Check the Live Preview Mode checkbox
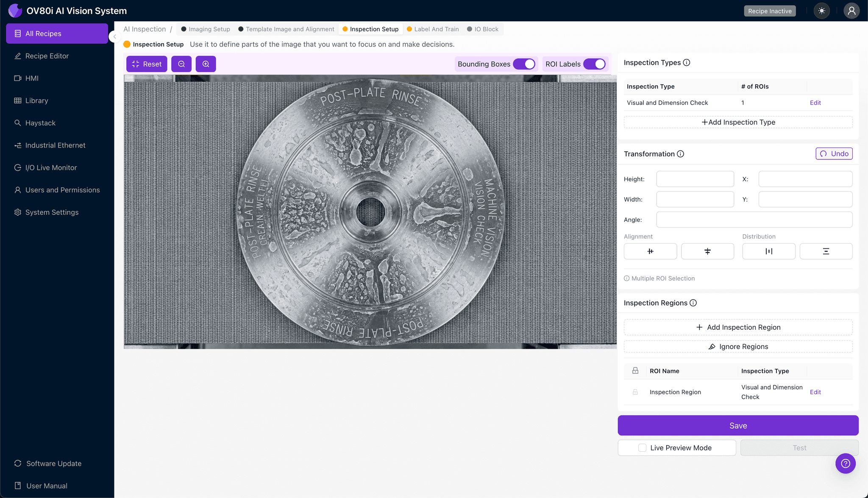The image size is (868, 498). (x=643, y=448)
